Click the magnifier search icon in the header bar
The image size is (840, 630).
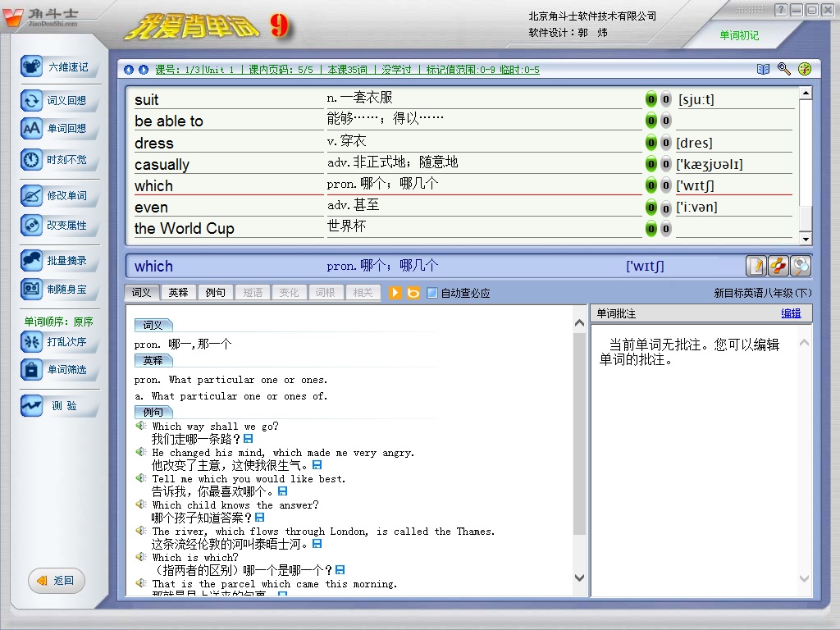pyautogui.click(x=783, y=69)
